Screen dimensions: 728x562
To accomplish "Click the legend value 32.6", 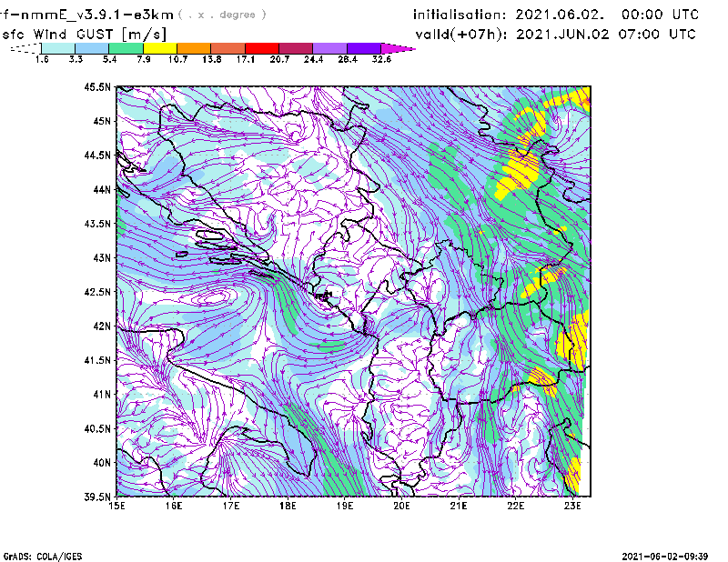I will (381, 59).
